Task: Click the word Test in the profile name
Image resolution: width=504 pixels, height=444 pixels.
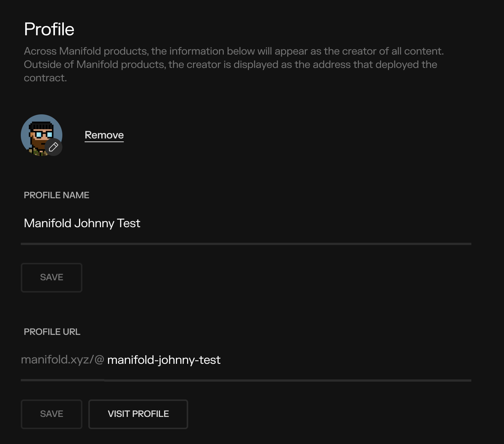Action: click(128, 223)
